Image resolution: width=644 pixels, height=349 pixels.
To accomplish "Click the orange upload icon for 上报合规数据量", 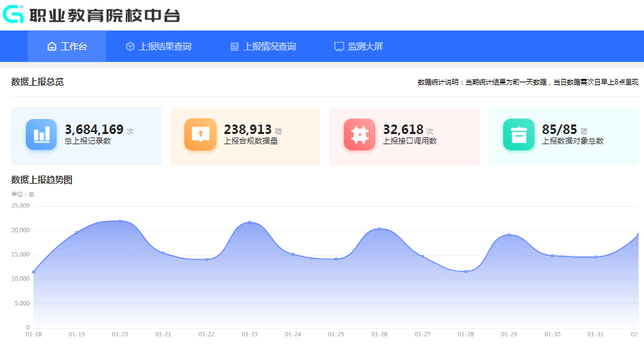I will click(x=200, y=135).
